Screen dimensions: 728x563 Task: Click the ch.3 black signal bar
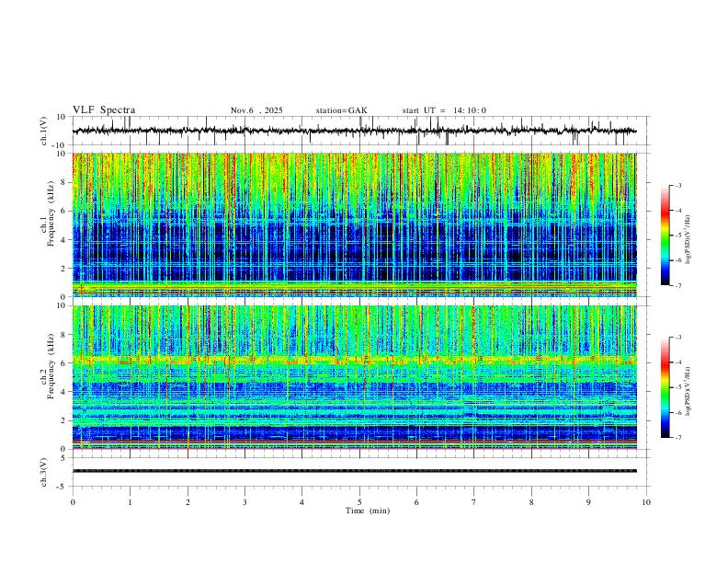(x=354, y=471)
